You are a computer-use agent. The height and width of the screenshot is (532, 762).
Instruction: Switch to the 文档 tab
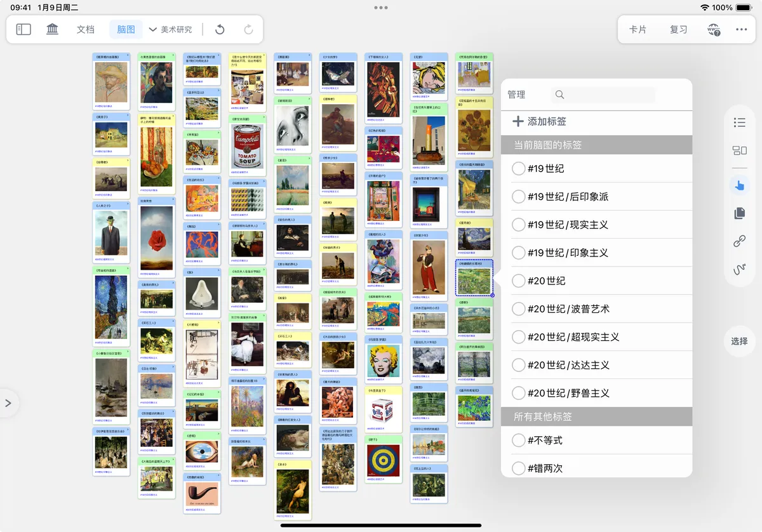point(86,29)
